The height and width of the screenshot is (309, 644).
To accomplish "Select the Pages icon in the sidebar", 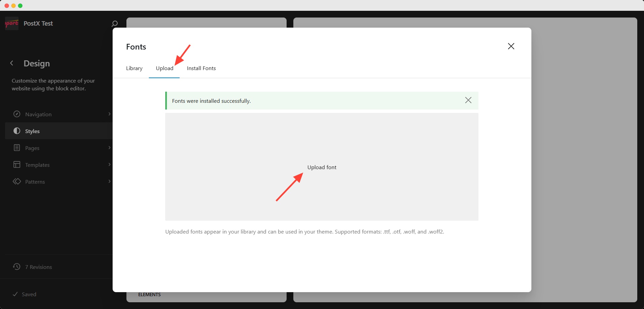I will pos(17,148).
